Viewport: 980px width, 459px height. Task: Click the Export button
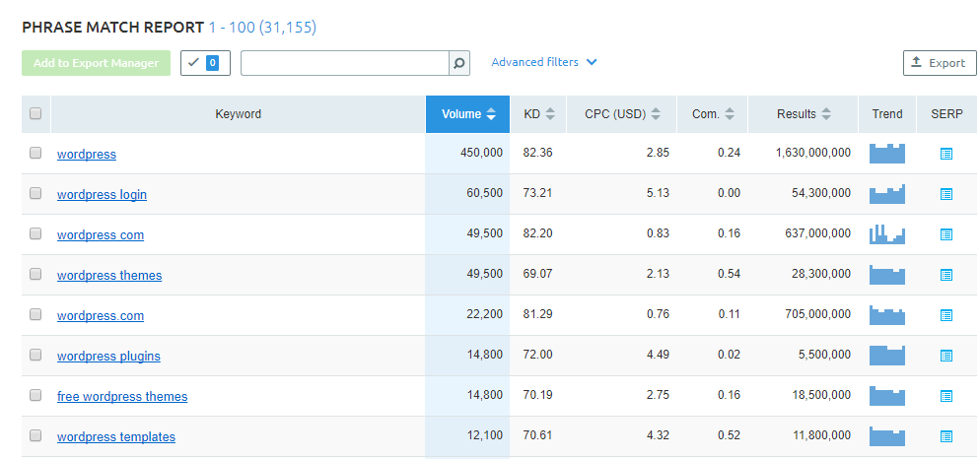(x=940, y=63)
